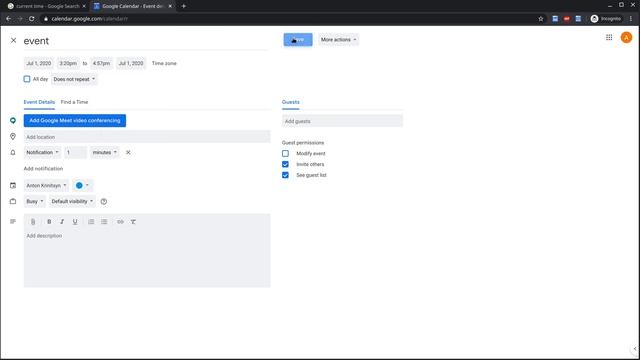This screenshot has width=640, height=360.
Task: Click the visibility help question icon
Action: [104, 201]
